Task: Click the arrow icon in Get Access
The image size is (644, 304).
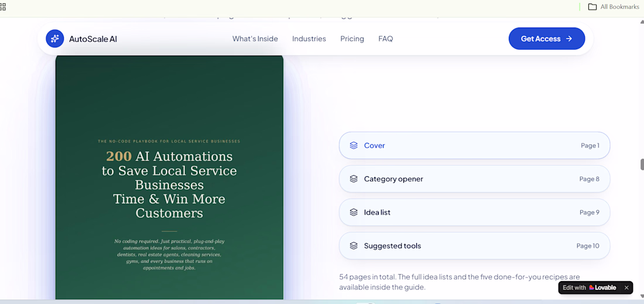Action: 569,39
